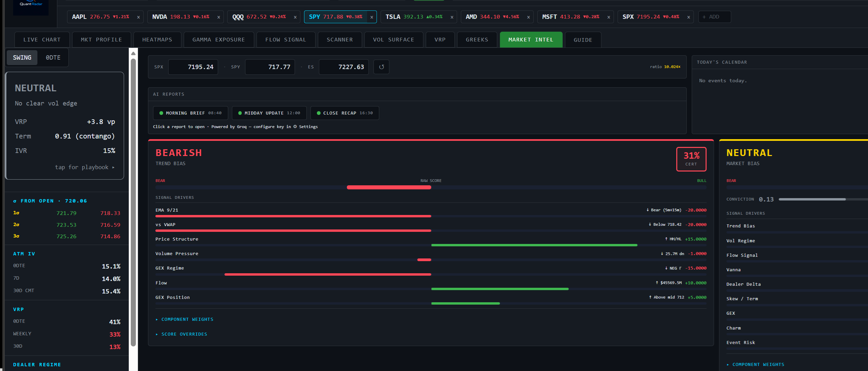Click the SPX price input field
868x371 pixels.
193,67
